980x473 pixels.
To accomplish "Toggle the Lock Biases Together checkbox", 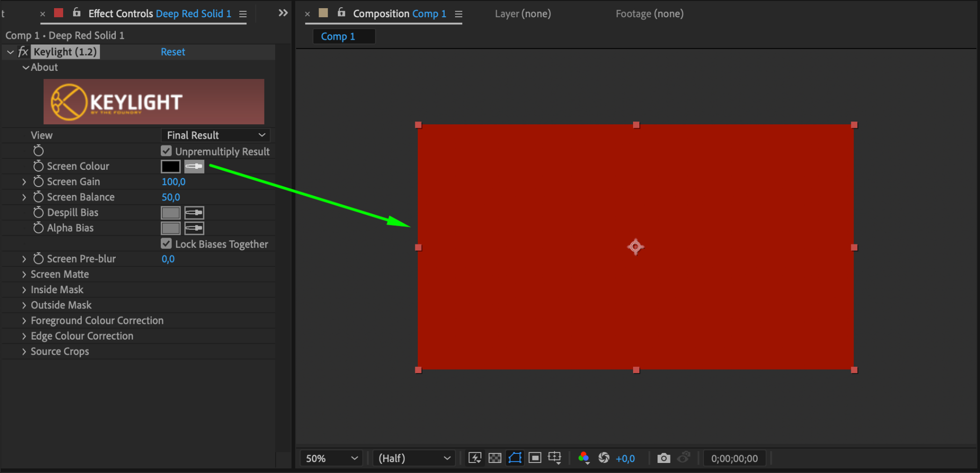I will 166,243.
